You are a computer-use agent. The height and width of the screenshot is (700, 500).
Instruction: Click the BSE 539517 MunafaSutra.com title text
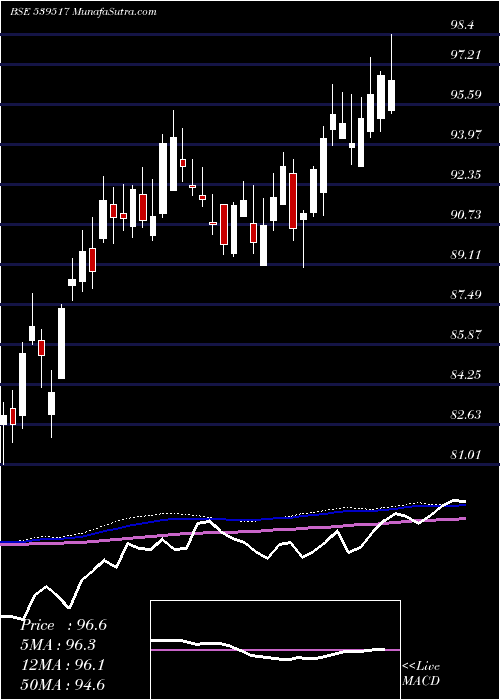coord(83,12)
